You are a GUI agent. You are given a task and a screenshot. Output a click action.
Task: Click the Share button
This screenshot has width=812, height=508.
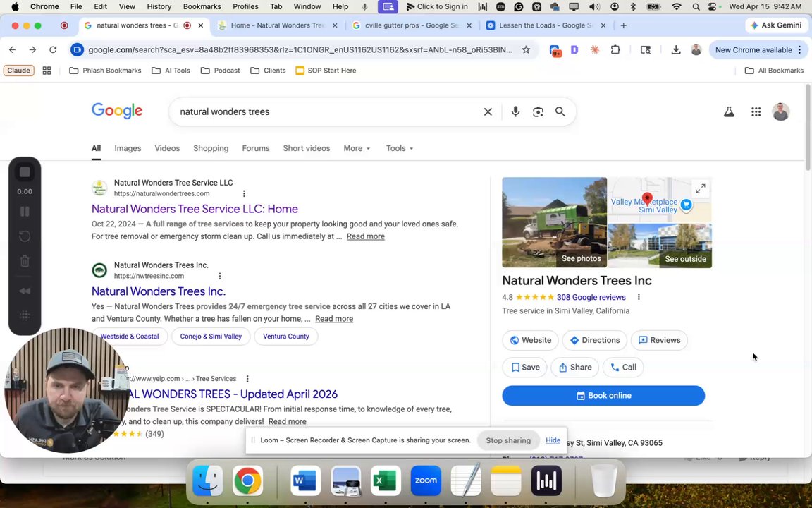(575, 367)
